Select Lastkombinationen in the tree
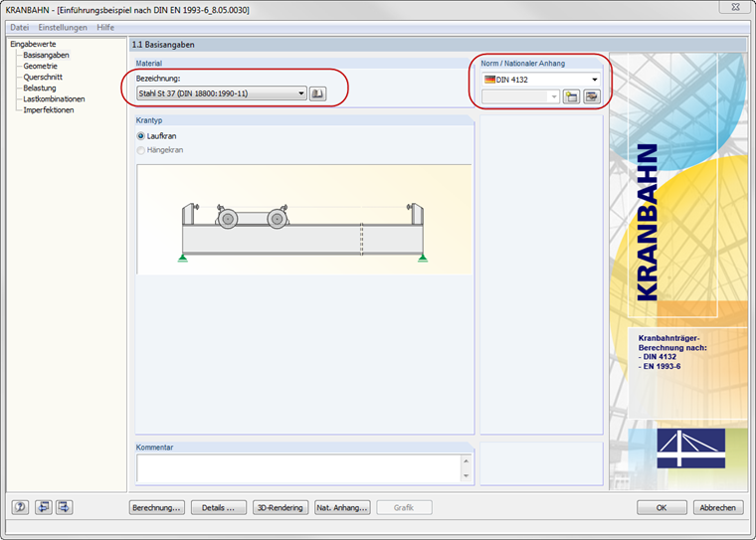 [x=54, y=99]
